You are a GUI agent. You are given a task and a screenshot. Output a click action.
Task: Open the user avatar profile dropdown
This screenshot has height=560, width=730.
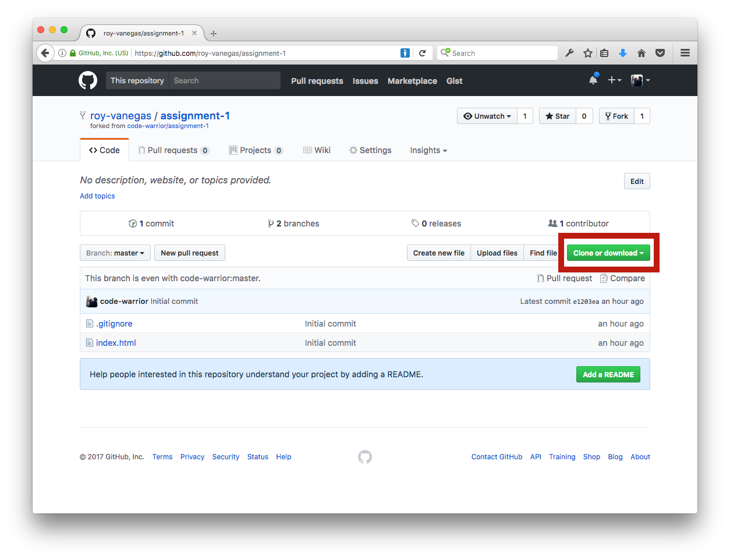[x=640, y=80]
